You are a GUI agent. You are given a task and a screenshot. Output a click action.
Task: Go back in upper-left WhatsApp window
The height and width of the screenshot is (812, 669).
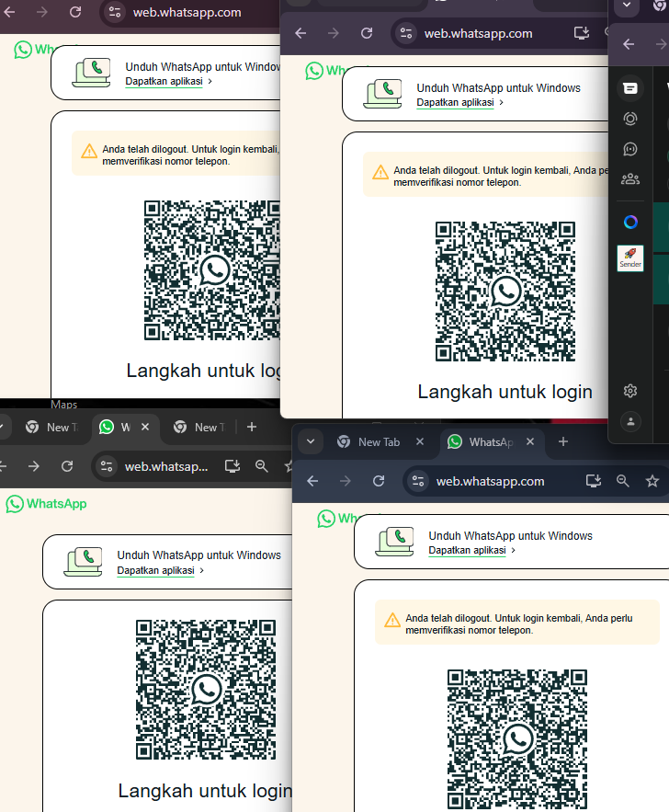pos(9,12)
